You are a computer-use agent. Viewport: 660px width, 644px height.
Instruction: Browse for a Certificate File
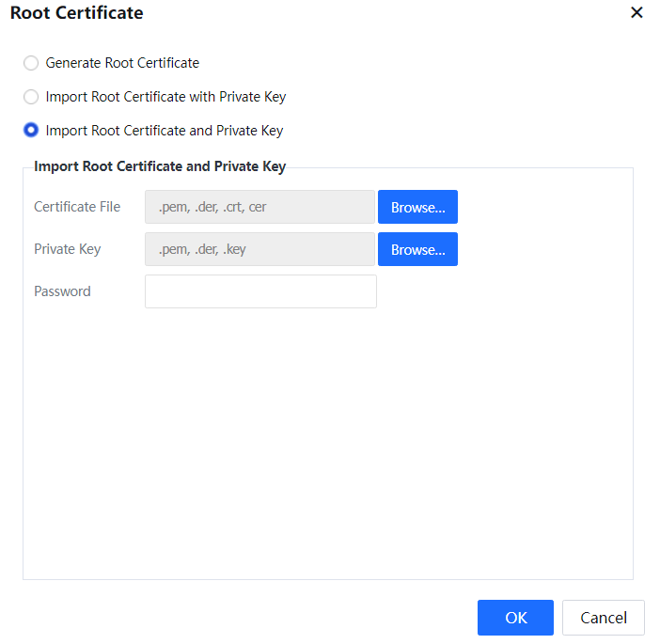point(417,207)
